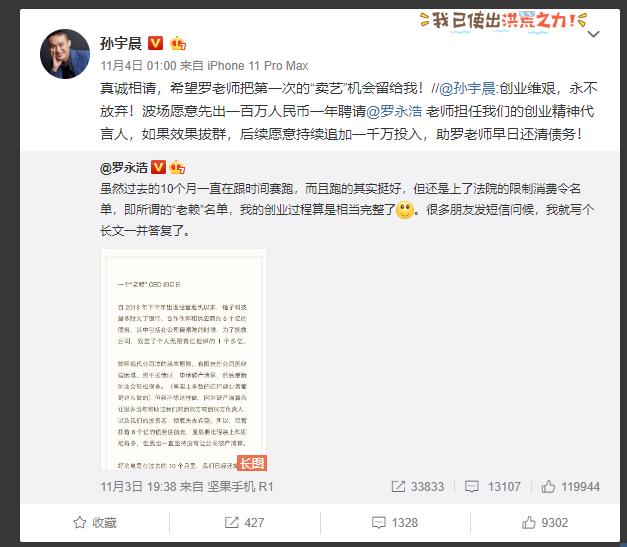Screen dimensions: 627x547
Task: Click the 孙宇晨 username at the top
Action: 121,43
